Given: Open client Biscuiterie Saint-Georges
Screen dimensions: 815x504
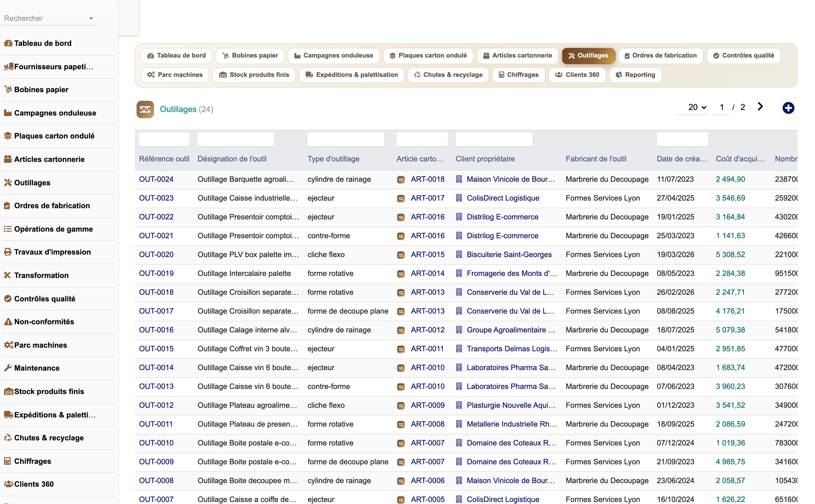Looking at the screenshot, I should click(x=509, y=255).
